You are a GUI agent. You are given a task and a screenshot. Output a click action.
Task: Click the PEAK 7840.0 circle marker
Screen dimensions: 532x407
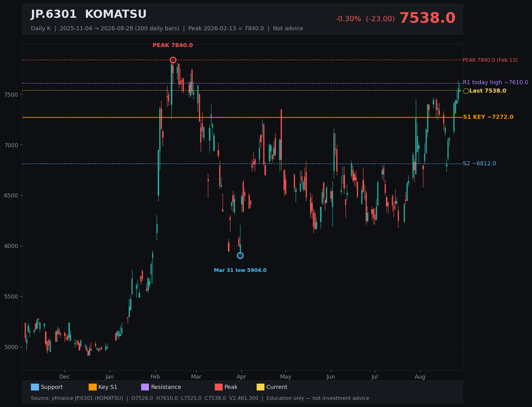173,60
